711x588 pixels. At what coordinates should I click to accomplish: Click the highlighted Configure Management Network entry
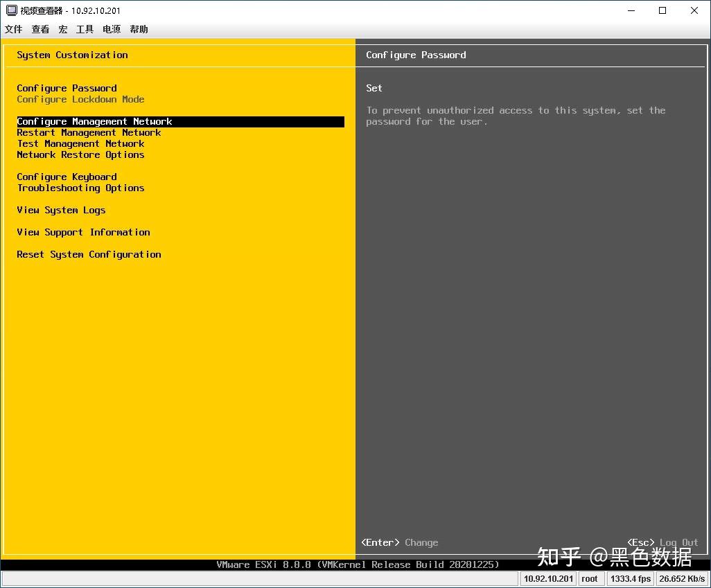pos(94,121)
